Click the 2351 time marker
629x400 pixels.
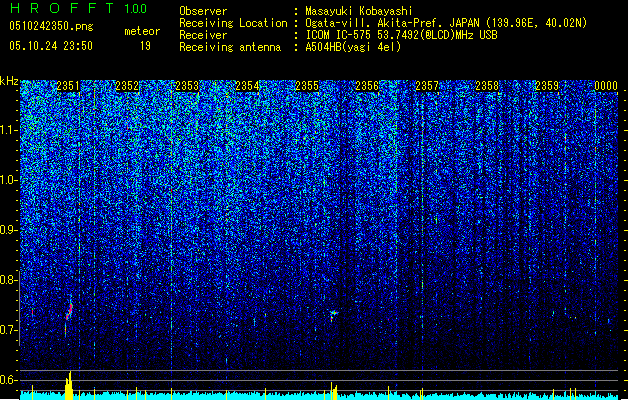tap(68, 86)
